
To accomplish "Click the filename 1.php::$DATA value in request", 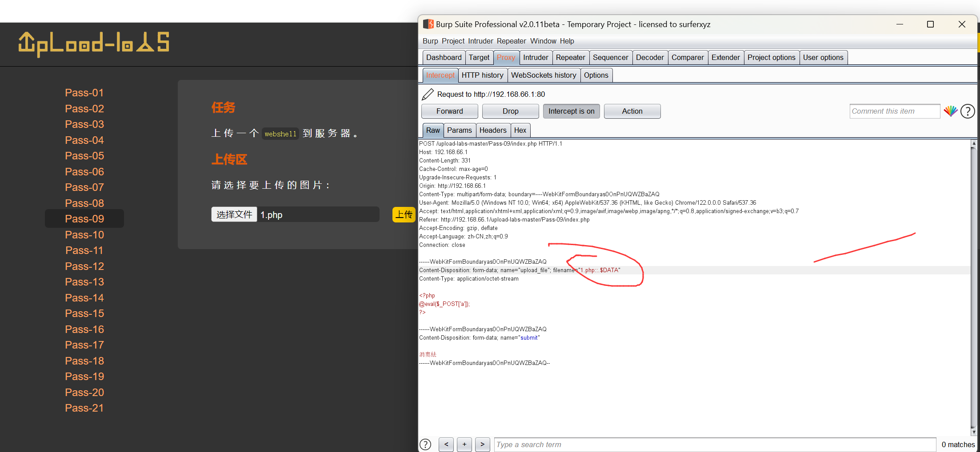I will point(599,270).
